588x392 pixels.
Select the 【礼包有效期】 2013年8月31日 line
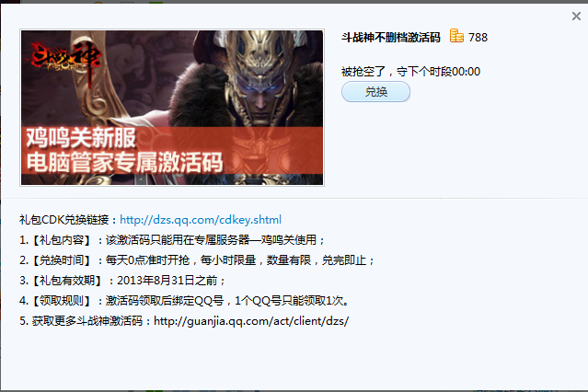(122, 281)
